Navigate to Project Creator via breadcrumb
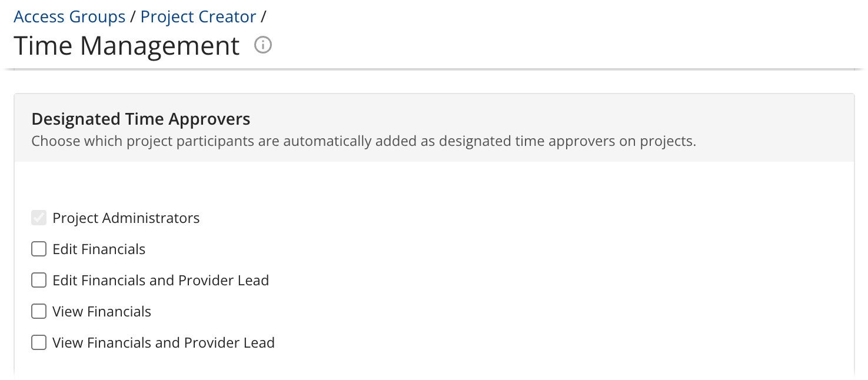Image resolution: width=868 pixels, height=380 pixels. [x=198, y=16]
